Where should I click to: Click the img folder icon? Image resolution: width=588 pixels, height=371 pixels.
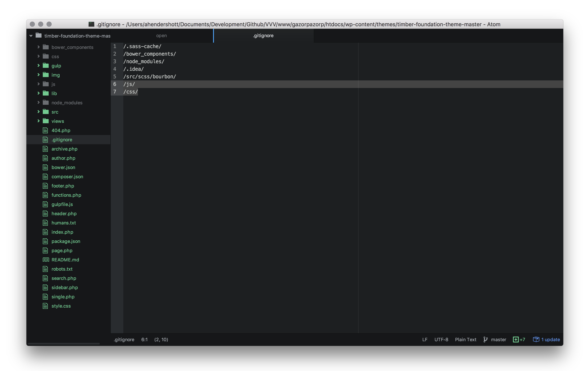click(46, 75)
